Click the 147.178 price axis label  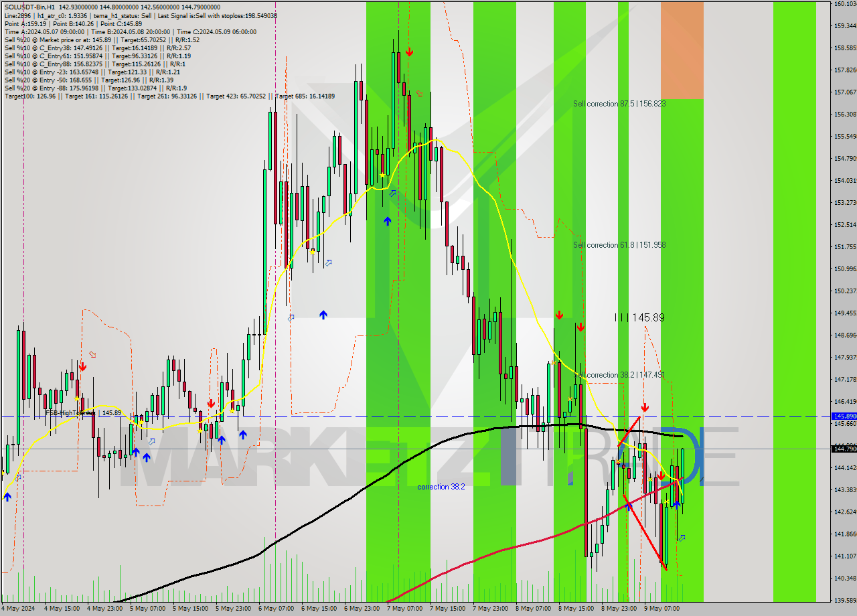844,380
